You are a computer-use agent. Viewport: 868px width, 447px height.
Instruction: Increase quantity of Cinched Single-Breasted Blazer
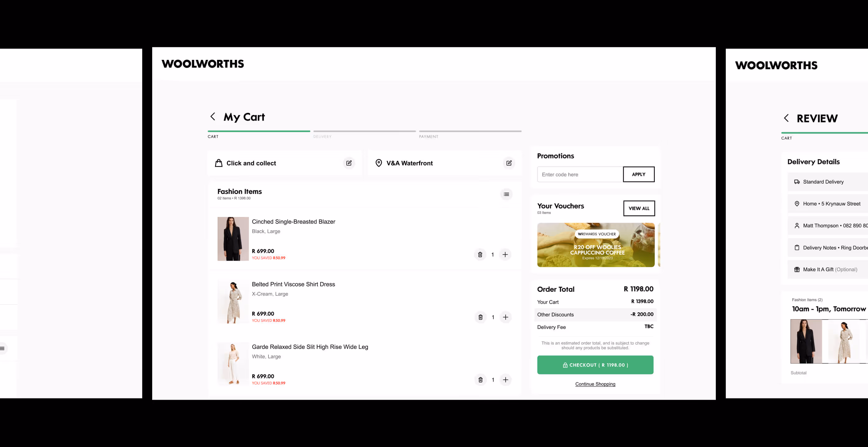pos(505,255)
